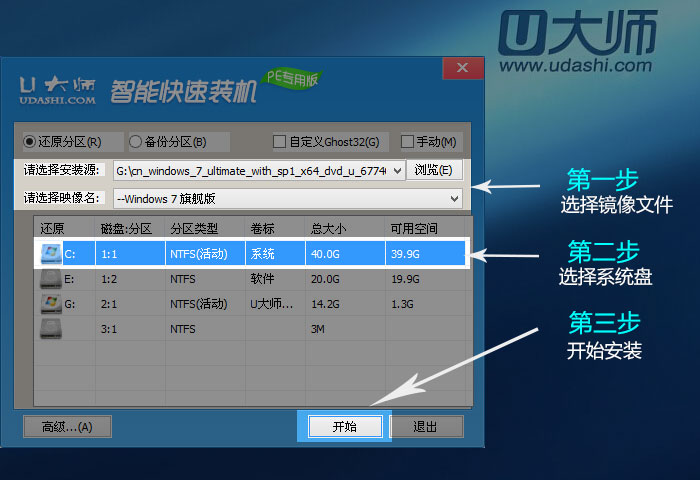Click the 卷标 column header
The width and height of the screenshot is (700, 480).
coord(275,228)
